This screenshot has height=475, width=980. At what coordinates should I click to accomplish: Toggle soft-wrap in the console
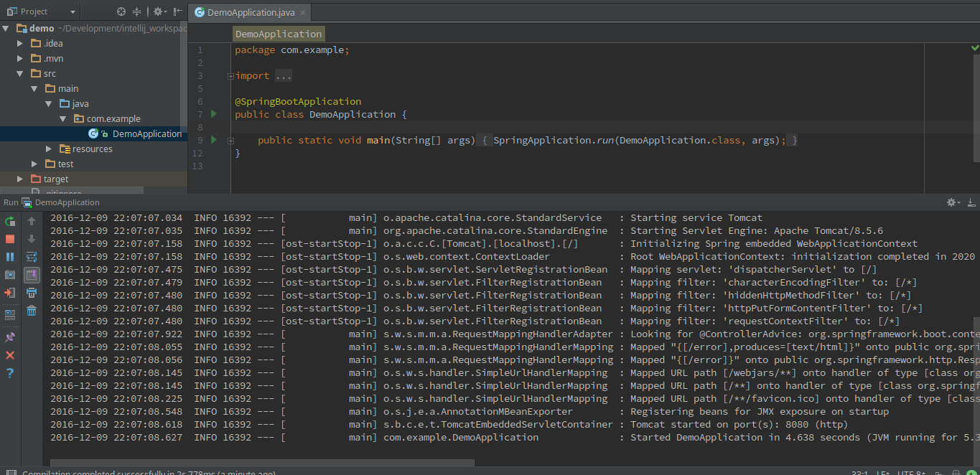point(32,255)
